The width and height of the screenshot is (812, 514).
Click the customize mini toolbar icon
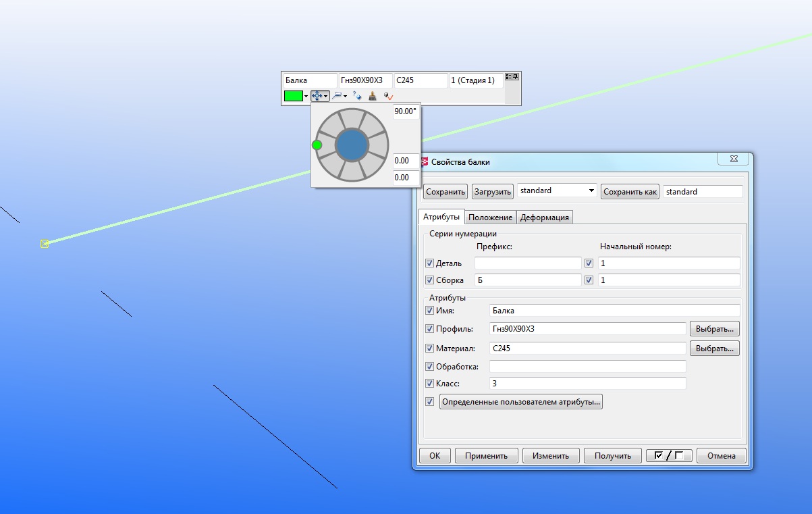[x=509, y=77]
